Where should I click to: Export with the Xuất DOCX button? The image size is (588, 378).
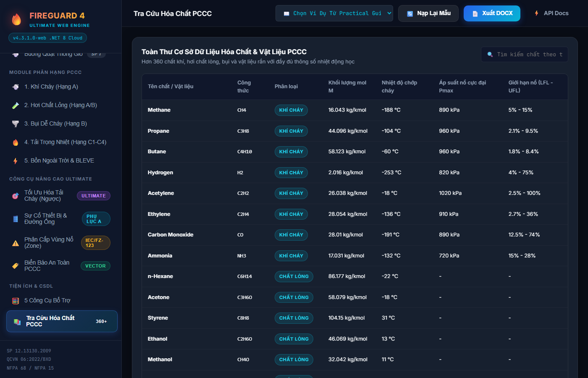point(492,13)
